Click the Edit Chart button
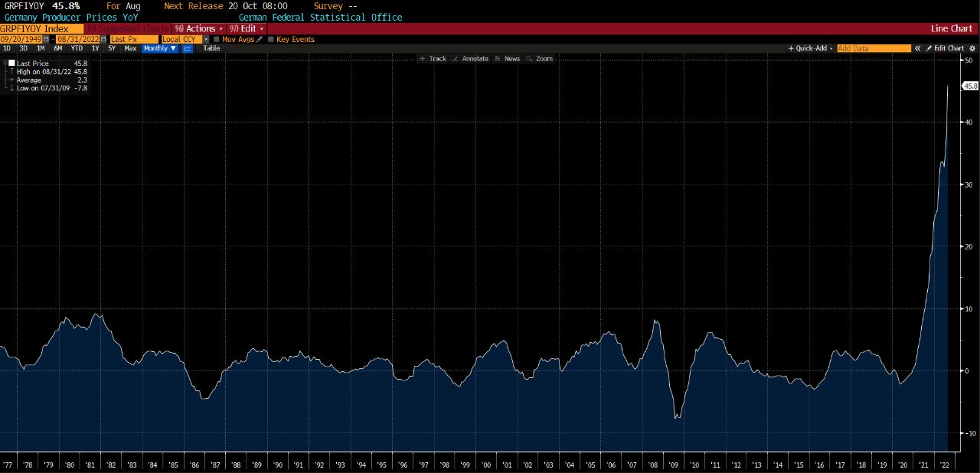This screenshot has height=473, width=980. (x=945, y=48)
